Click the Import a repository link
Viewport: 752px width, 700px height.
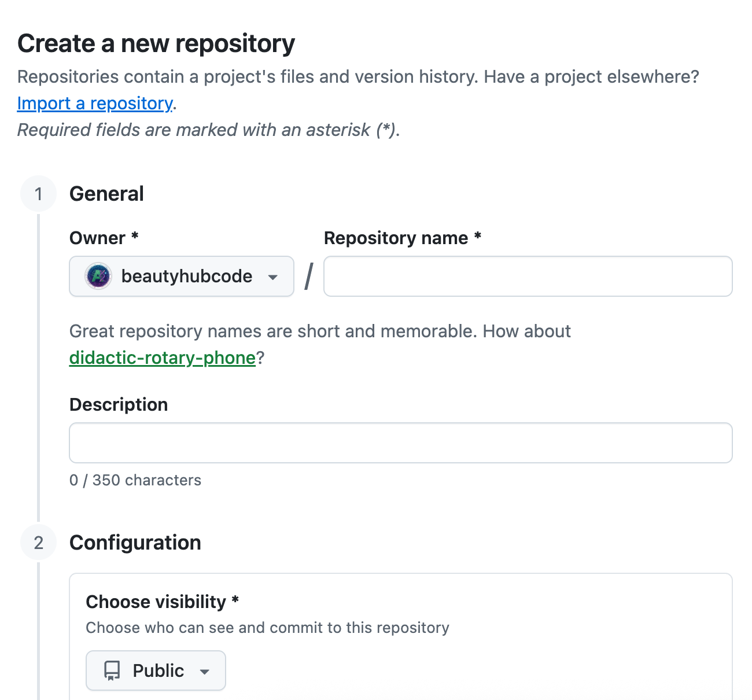tap(94, 103)
